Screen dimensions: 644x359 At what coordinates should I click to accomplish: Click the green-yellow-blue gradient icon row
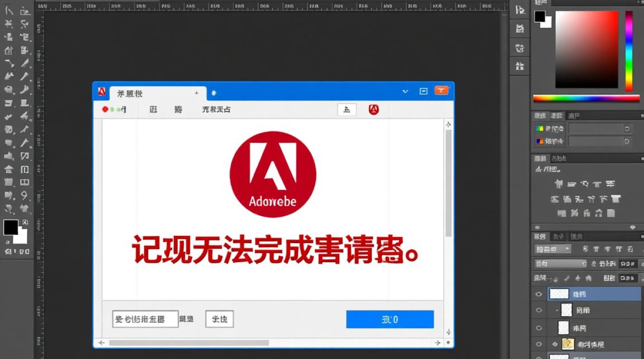[x=550, y=129]
